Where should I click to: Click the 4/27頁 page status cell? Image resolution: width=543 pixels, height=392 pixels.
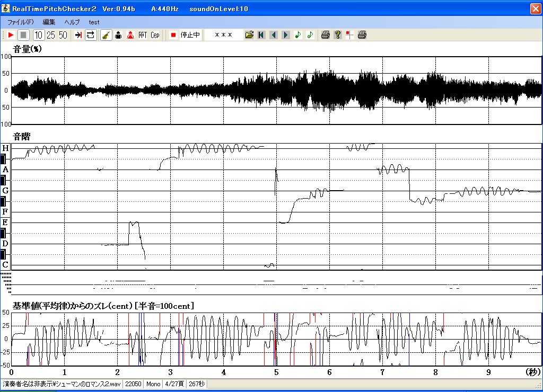tap(174, 384)
